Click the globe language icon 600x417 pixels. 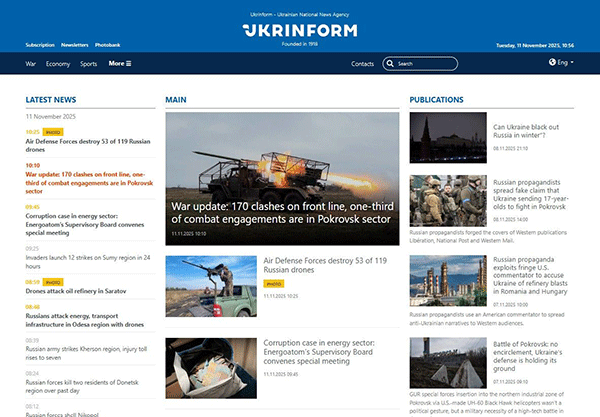point(552,62)
